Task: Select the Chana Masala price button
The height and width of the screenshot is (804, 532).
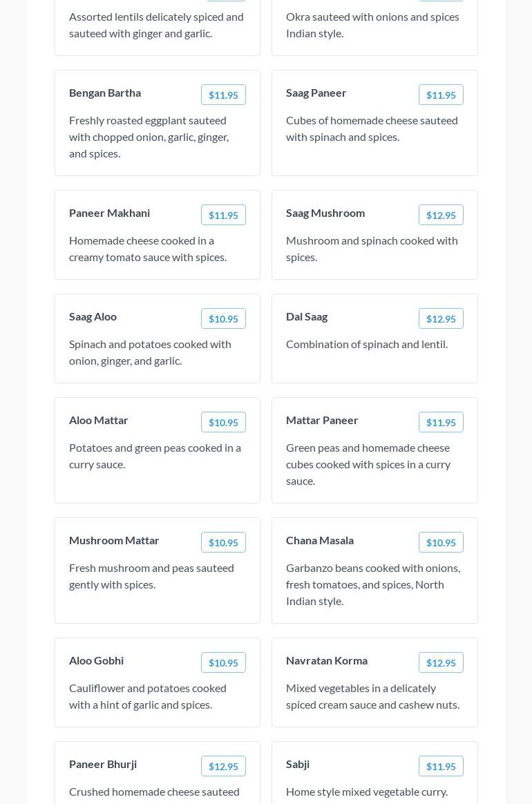Action: [441, 543]
